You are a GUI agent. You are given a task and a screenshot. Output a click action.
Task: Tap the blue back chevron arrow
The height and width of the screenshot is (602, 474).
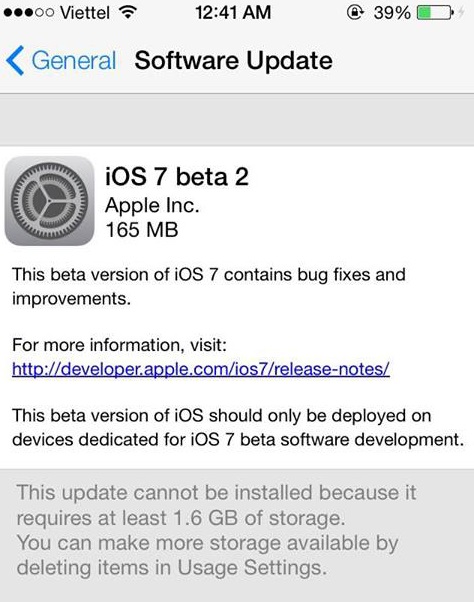15,60
